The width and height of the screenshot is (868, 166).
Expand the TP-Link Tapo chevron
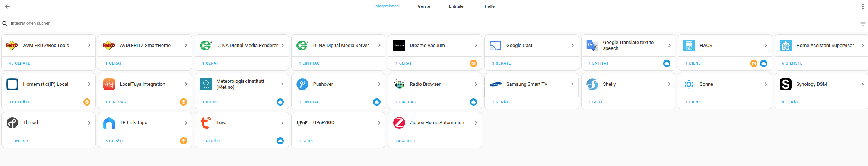coord(186,123)
